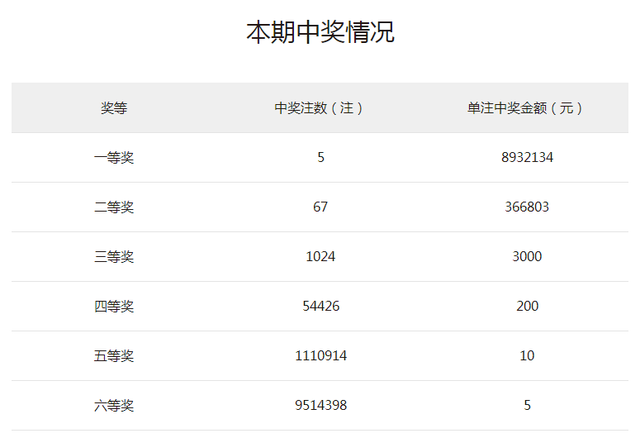Click the winning count 1110914
Viewport: 640px width, 438px height.
[x=321, y=356]
